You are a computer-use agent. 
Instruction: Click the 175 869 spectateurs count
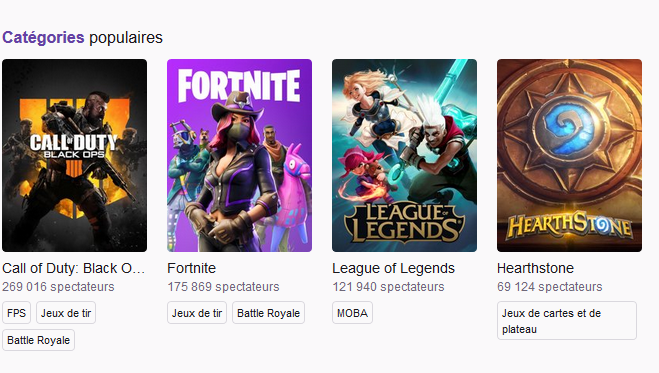point(223,287)
